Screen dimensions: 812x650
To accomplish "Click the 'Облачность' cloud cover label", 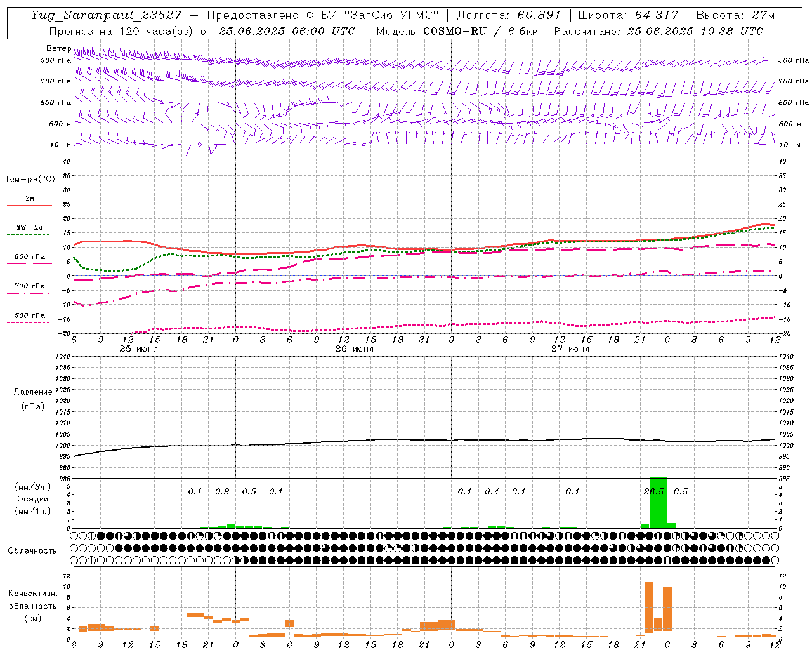I will 32,550.
